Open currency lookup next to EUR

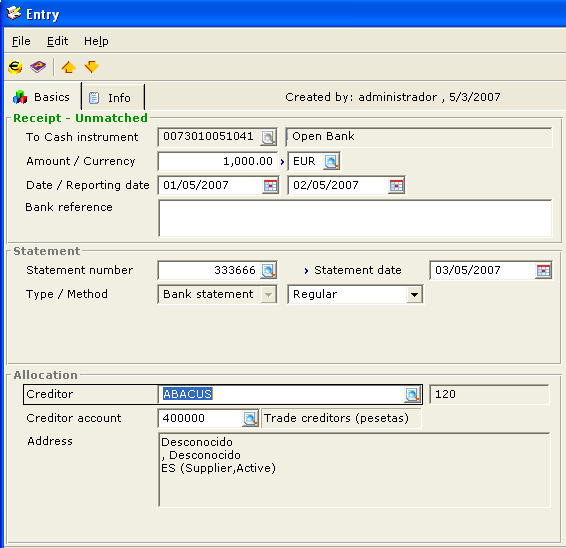(331, 161)
